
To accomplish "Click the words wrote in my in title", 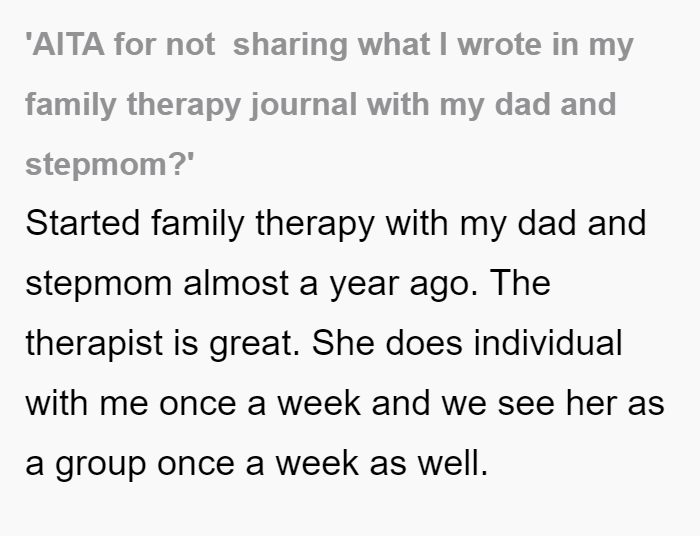I will (546, 46).
